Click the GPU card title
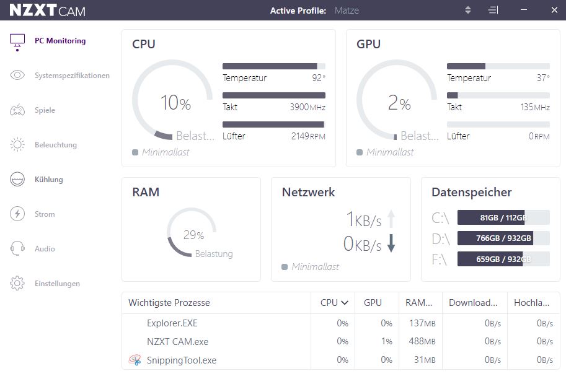The height and width of the screenshot is (392, 566). (x=368, y=44)
